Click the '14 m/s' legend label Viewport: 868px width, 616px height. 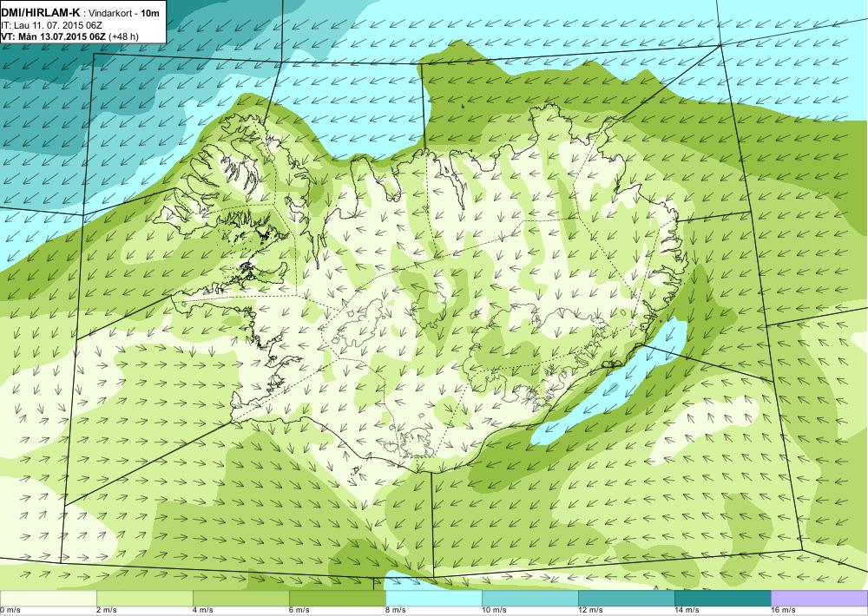point(687,611)
